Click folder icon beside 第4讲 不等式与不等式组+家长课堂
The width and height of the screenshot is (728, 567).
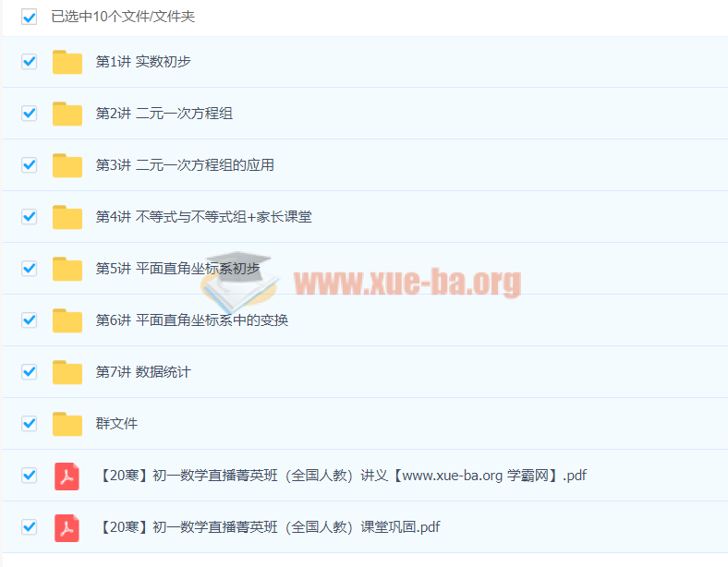[x=67, y=217]
